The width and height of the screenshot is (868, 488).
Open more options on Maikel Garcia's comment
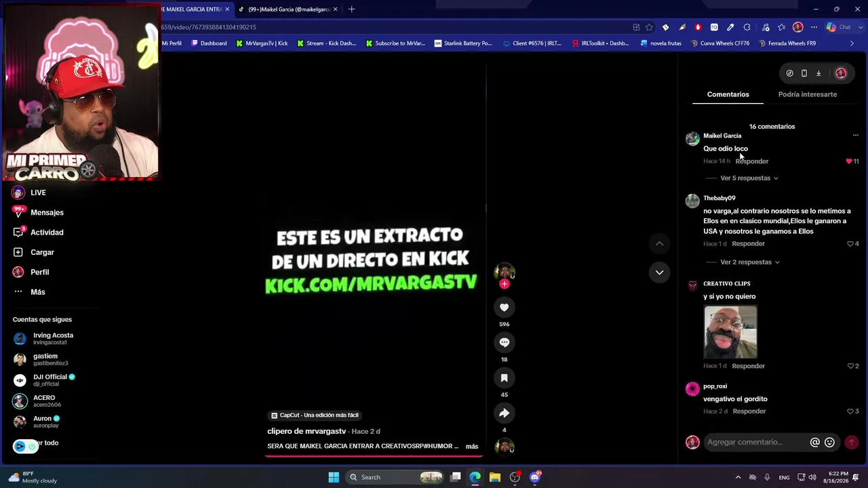855,136
